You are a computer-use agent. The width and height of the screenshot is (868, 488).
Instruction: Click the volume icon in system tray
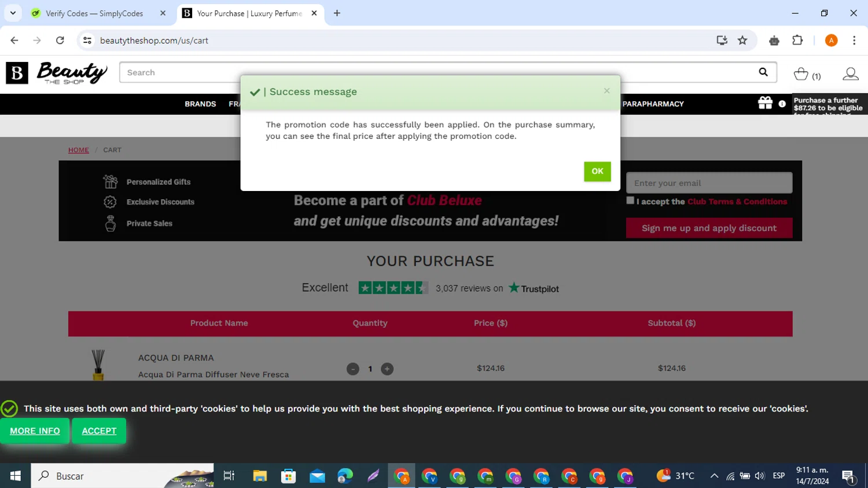(x=760, y=476)
